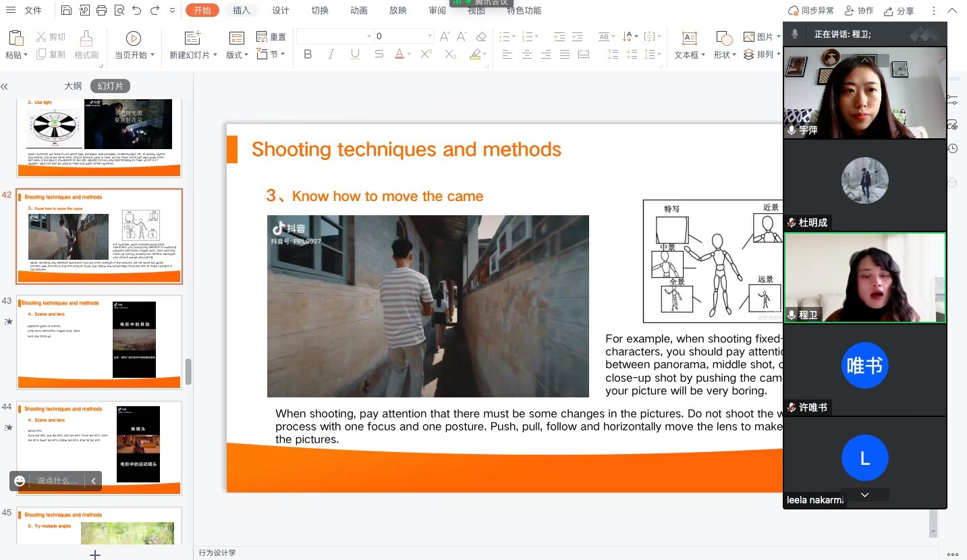Select slide 43 thumbnail Scene and lens
967x560 pixels.
99,342
